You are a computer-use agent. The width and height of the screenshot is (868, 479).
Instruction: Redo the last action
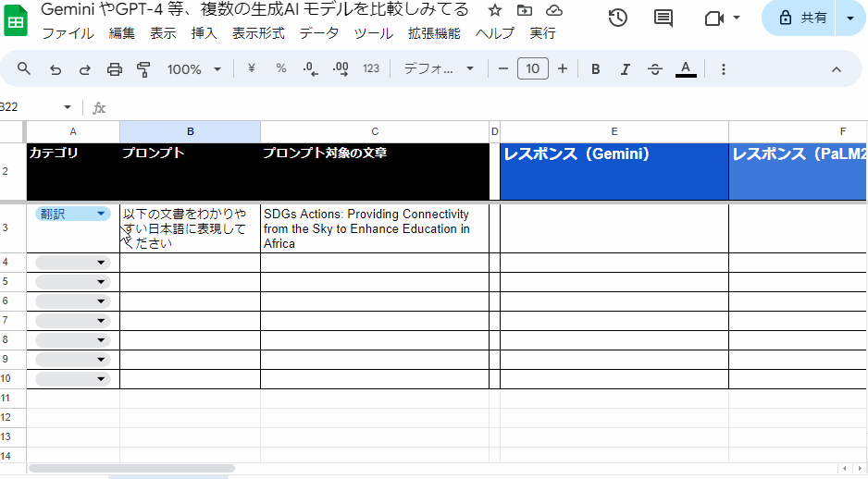tap(85, 69)
